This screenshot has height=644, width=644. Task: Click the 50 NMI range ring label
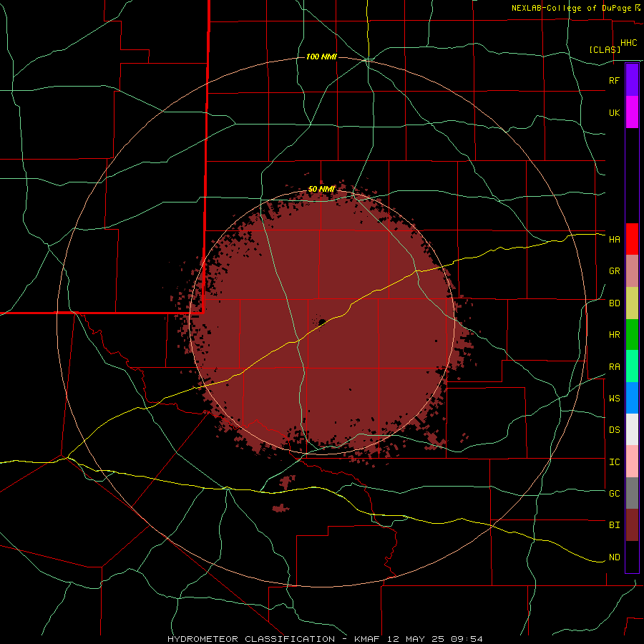(x=321, y=190)
